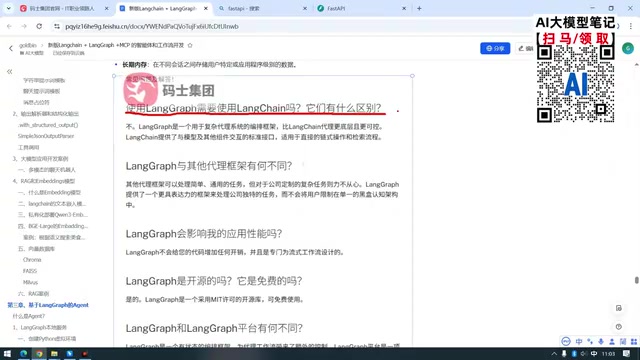The height and width of the screenshot is (360, 640).
Task: Go to Qwen3-Emb item in outline
Action: tap(53, 215)
